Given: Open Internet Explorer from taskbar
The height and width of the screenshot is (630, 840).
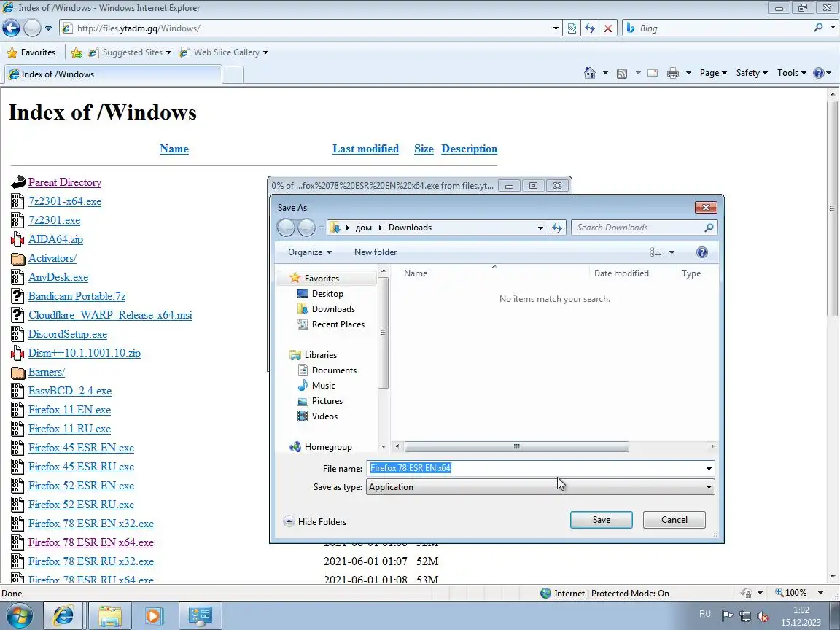Looking at the screenshot, I should (63, 616).
